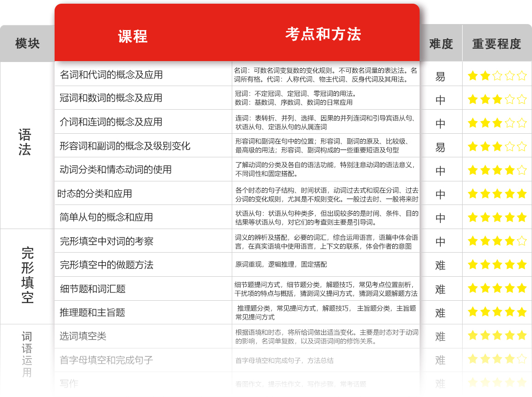Click the 考点和方法 column header

click(x=323, y=34)
